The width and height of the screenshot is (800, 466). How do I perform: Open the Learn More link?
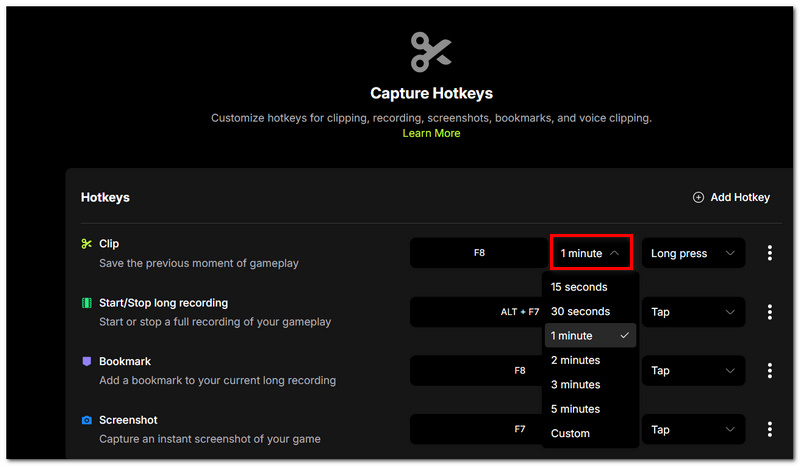coord(431,133)
